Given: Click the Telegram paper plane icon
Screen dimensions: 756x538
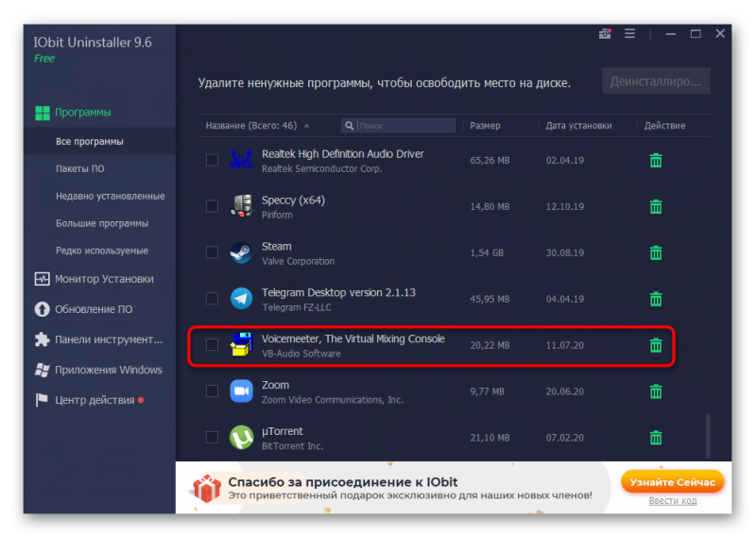Looking at the screenshot, I should 241,299.
